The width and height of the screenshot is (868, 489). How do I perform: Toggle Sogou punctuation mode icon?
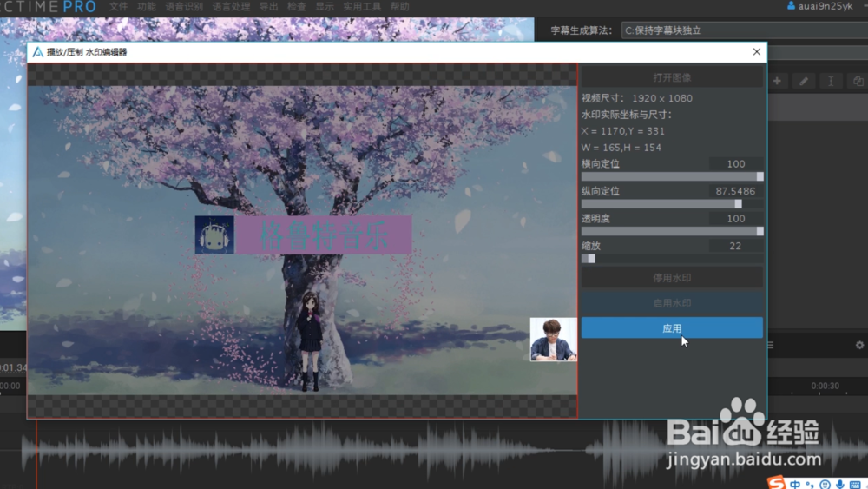(810, 485)
